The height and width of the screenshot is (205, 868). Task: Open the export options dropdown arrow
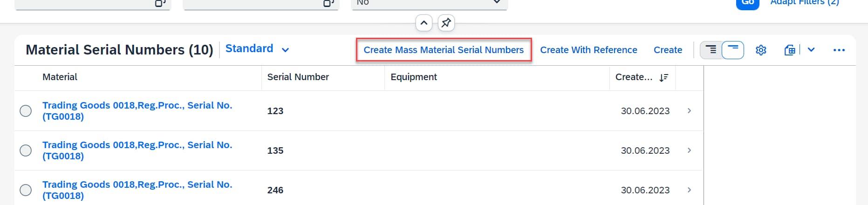pos(811,50)
